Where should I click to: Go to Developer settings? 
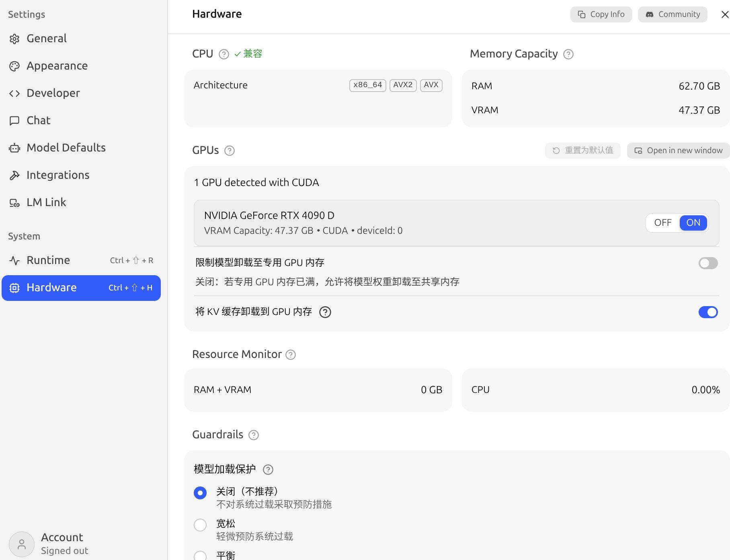point(81,94)
